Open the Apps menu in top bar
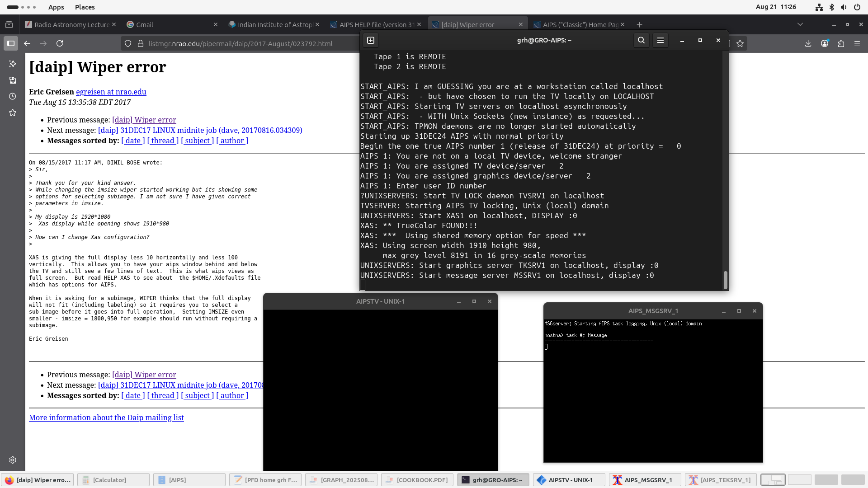 tap(56, 7)
